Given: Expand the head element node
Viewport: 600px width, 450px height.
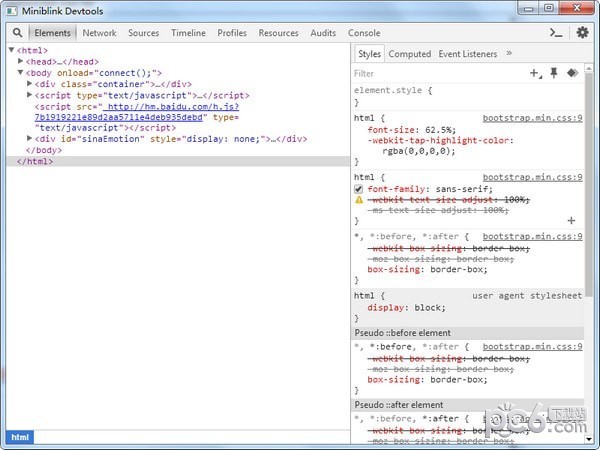Looking at the screenshot, I should [x=21, y=62].
